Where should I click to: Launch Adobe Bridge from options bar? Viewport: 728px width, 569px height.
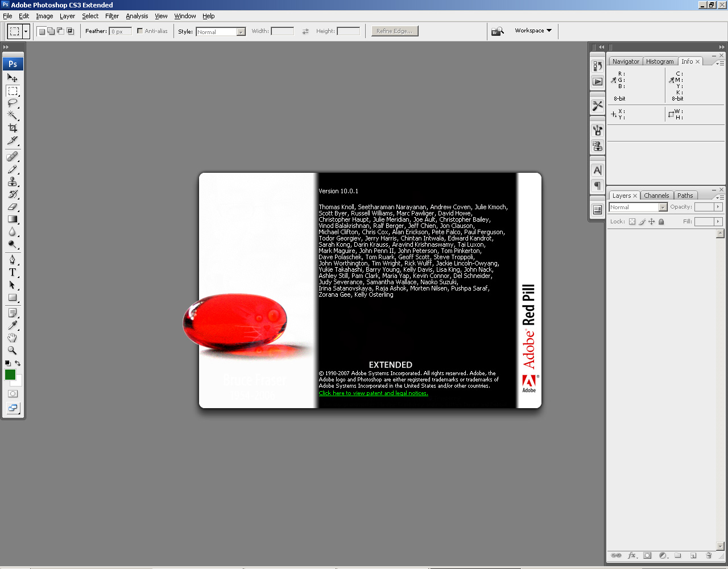[498, 31]
